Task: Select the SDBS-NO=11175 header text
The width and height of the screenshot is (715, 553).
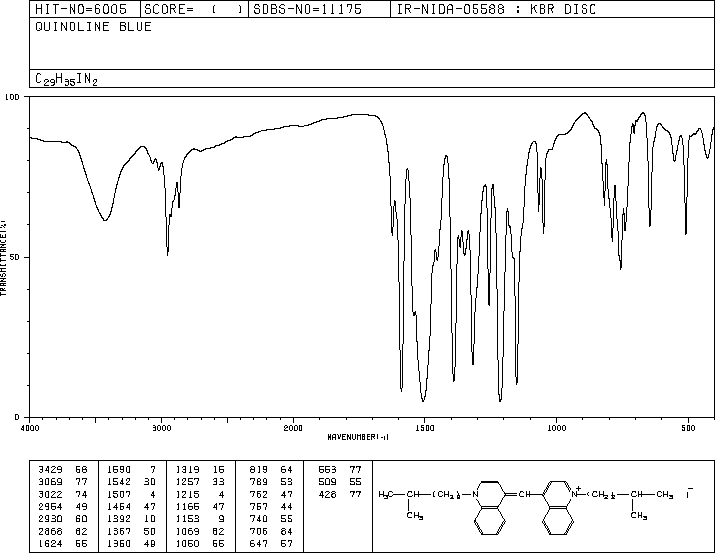Action: pyautogui.click(x=307, y=9)
